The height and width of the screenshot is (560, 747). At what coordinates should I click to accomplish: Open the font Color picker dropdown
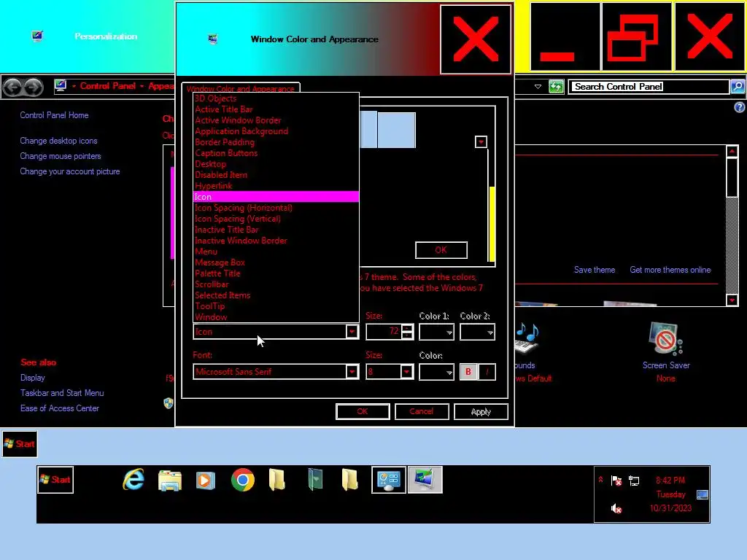(x=436, y=372)
